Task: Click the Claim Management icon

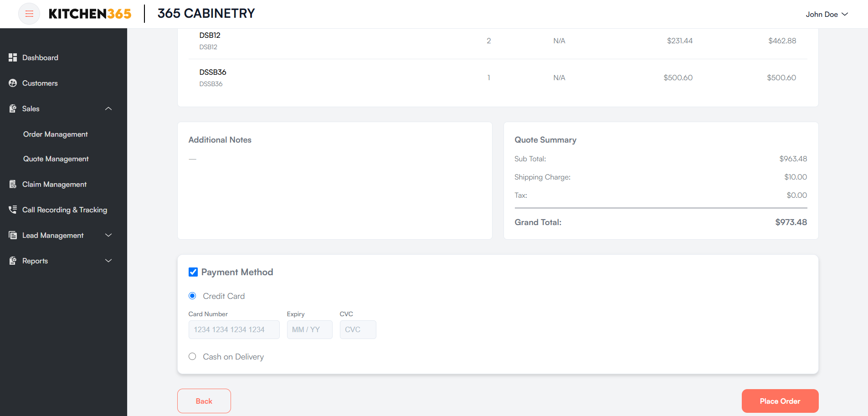Action: click(x=13, y=184)
